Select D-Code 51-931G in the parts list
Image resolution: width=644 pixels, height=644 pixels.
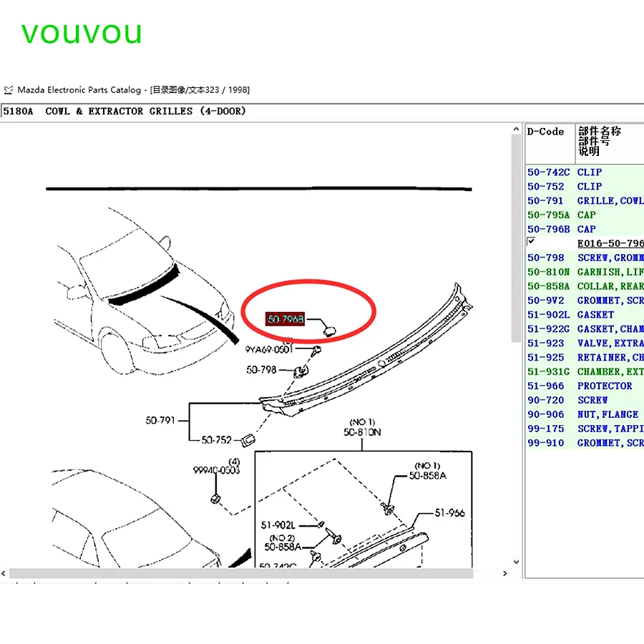coord(548,371)
